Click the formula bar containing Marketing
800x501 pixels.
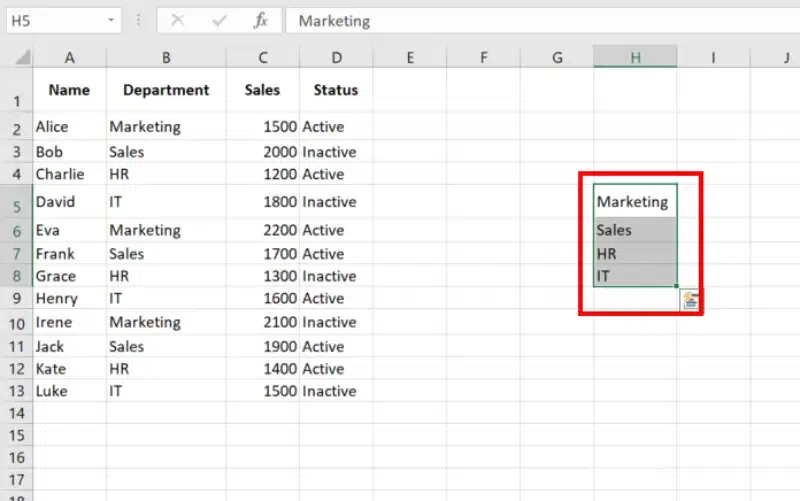point(540,20)
